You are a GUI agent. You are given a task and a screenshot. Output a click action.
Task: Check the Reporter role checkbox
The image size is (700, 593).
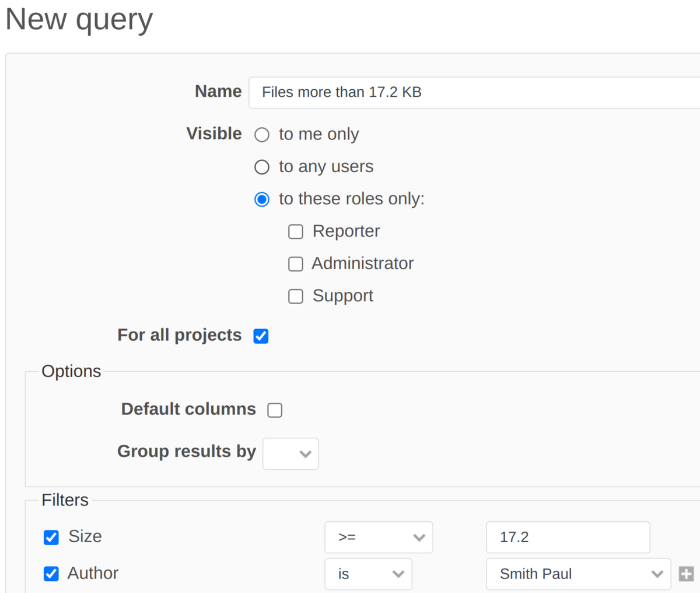point(296,232)
